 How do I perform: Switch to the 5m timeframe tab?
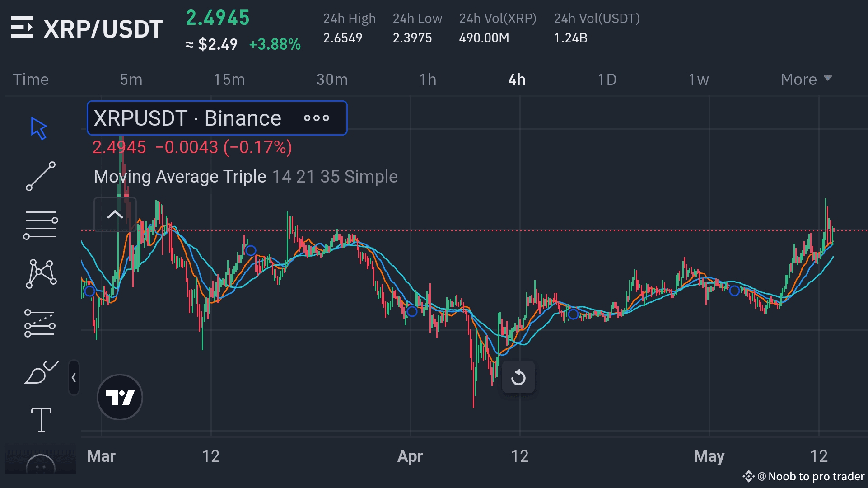pyautogui.click(x=131, y=79)
